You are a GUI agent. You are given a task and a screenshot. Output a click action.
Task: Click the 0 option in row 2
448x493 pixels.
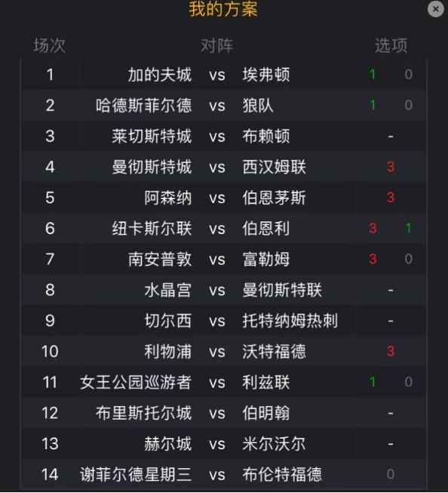pyautogui.click(x=408, y=106)
